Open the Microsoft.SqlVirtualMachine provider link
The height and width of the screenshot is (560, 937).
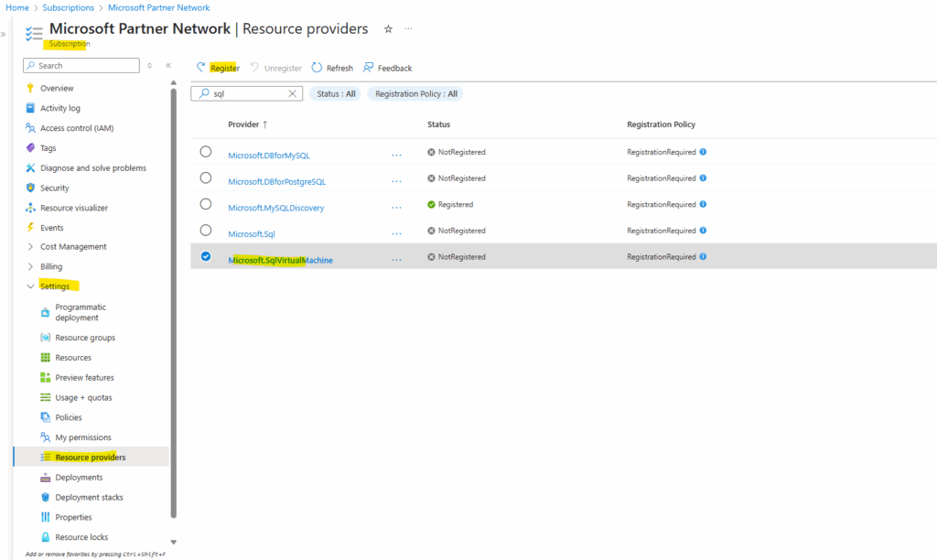[x=280, y=261]
